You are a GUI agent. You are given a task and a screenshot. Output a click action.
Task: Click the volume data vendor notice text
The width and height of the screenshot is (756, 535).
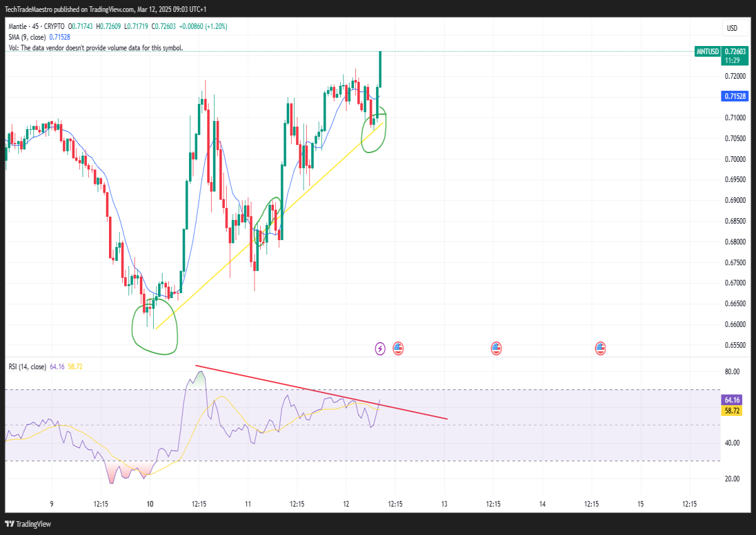tap(95, 48)
